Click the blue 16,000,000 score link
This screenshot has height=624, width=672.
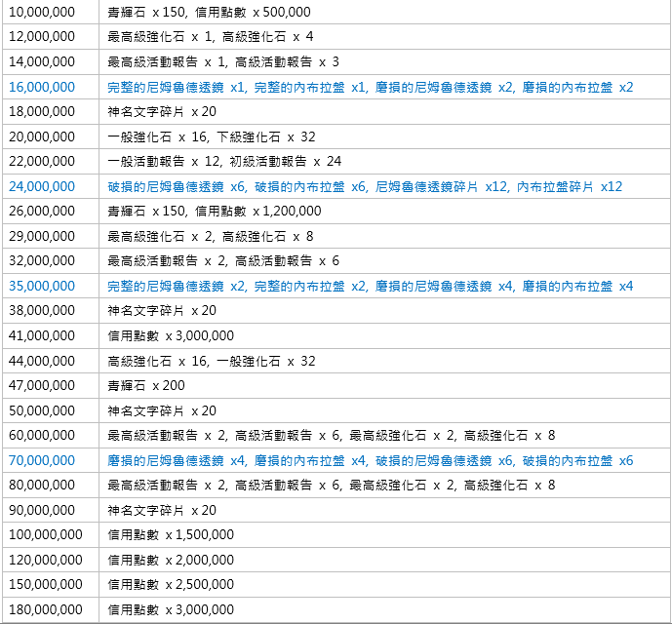point(41,87)
